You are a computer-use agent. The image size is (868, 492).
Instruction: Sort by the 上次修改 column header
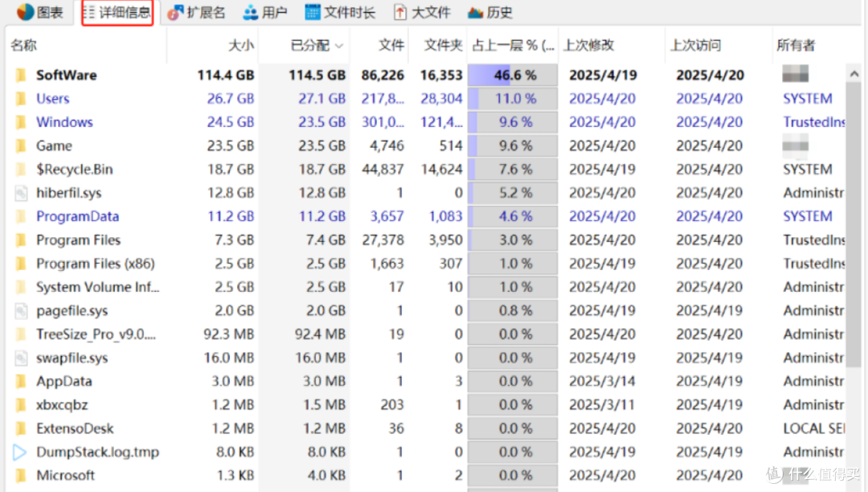[588, 45]
